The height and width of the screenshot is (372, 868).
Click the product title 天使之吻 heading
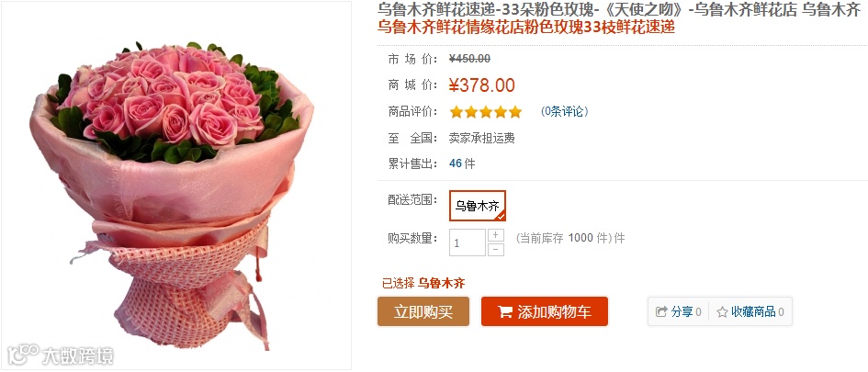[x=619, y=9]
